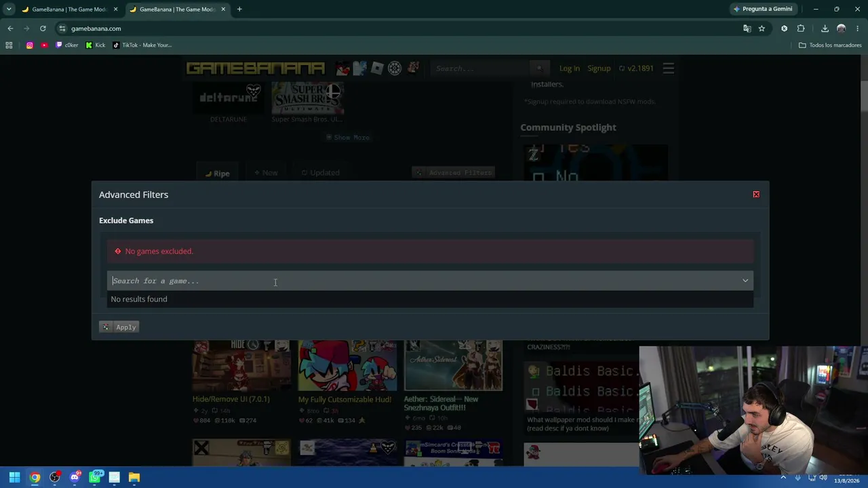Viewport: 868px width, 488px height.
Task: Open the Chrome three-dot menu
Action: point(858,28)
